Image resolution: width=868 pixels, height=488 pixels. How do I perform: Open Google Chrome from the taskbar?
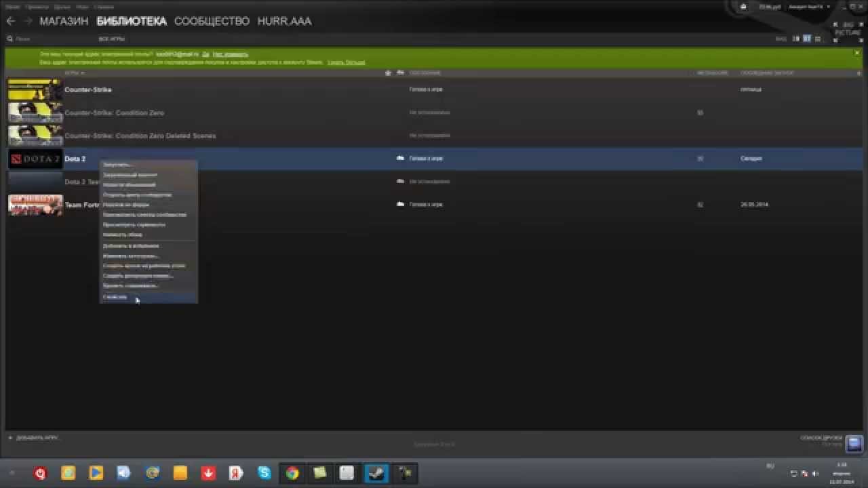[x=292, y=472]
